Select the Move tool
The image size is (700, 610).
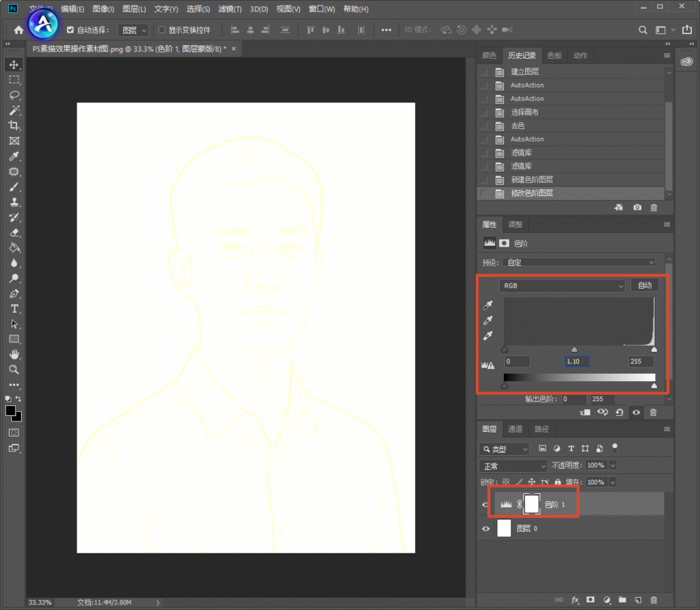point(14,65)
